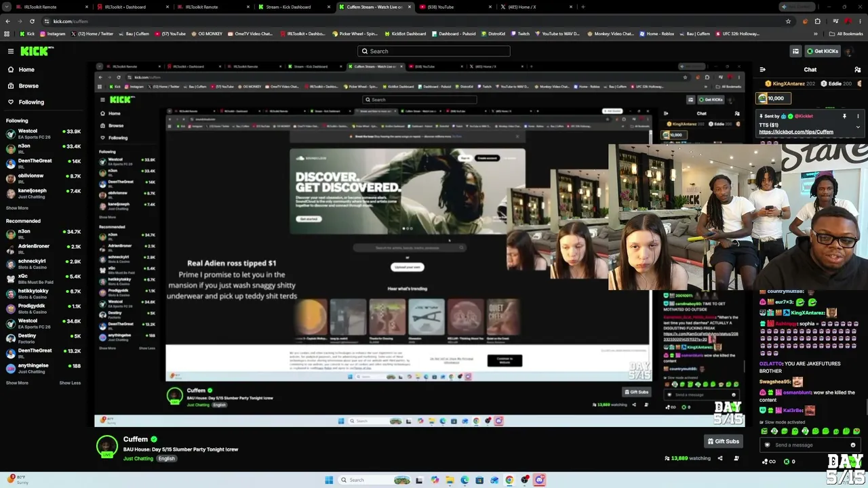868x488 pixels.
Task: Open the Windows Start menu on the taskbar
Action: click(329, 480)
